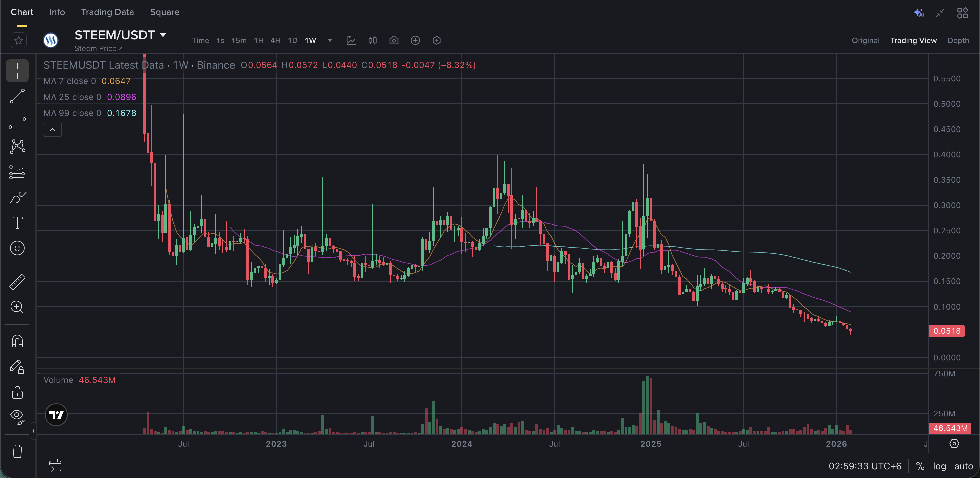Switch to the Trading Data tab
The width and height of the screenshot is (980, 478).
pyautogui.click(x=107, y=12)
